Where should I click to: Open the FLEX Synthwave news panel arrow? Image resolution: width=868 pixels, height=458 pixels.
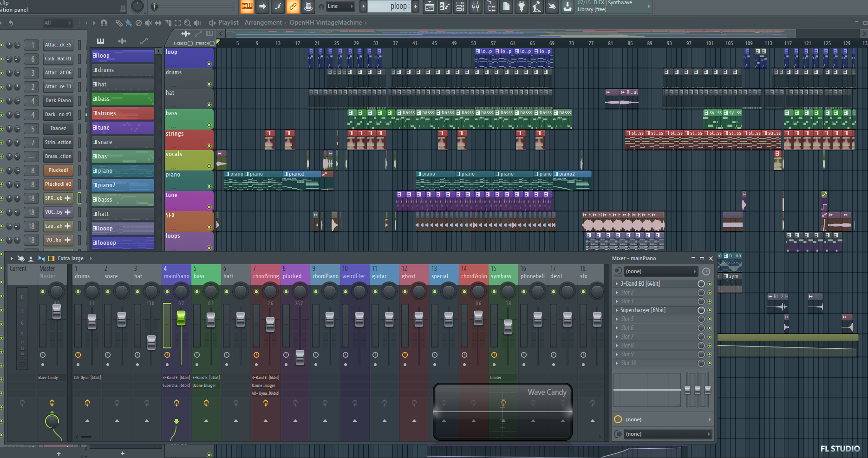click(649, 6)
